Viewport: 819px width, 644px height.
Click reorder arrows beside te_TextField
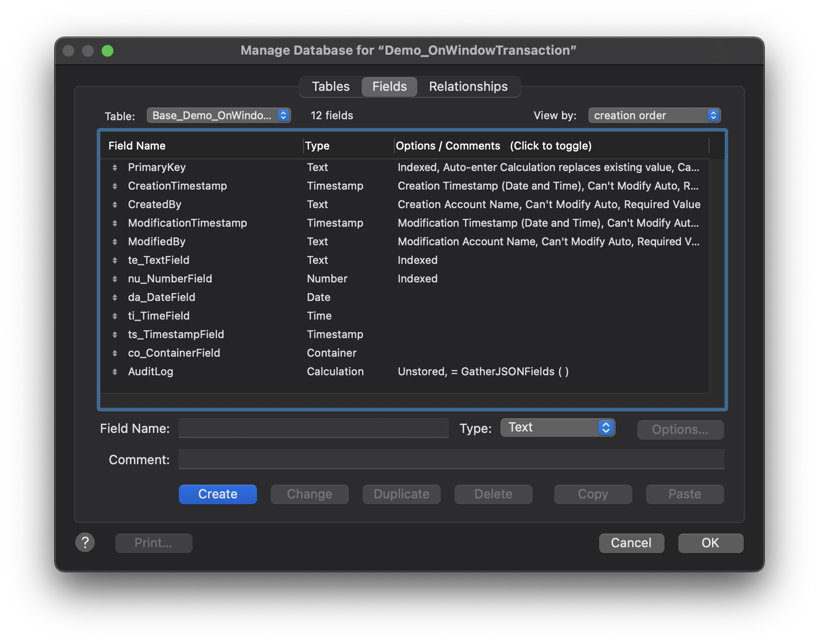click(115, 260)
